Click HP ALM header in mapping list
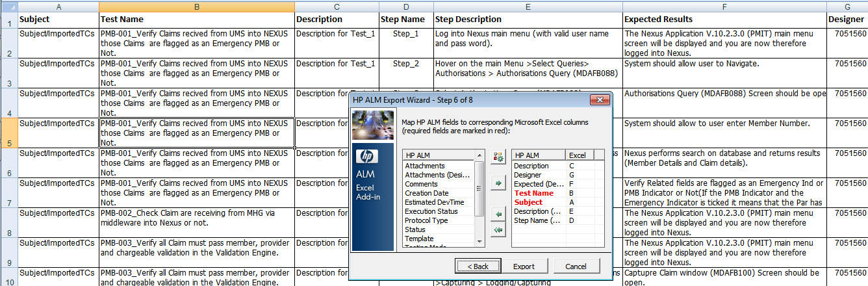Screen dimensions: 868x286 click(539, 155)
